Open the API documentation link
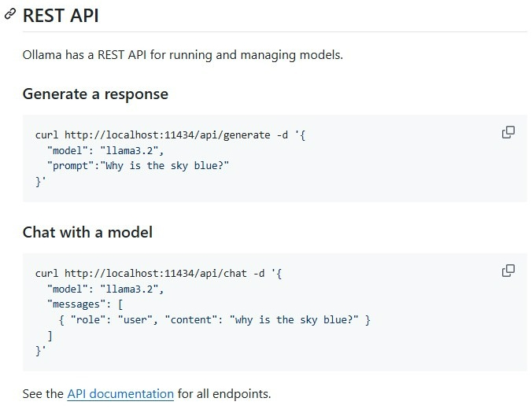 tap(120, 394)
